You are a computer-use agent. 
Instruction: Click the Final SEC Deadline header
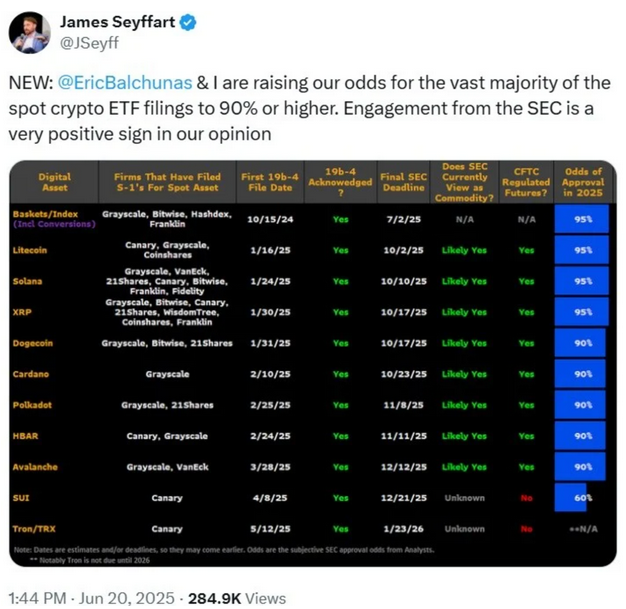(403, 182)
